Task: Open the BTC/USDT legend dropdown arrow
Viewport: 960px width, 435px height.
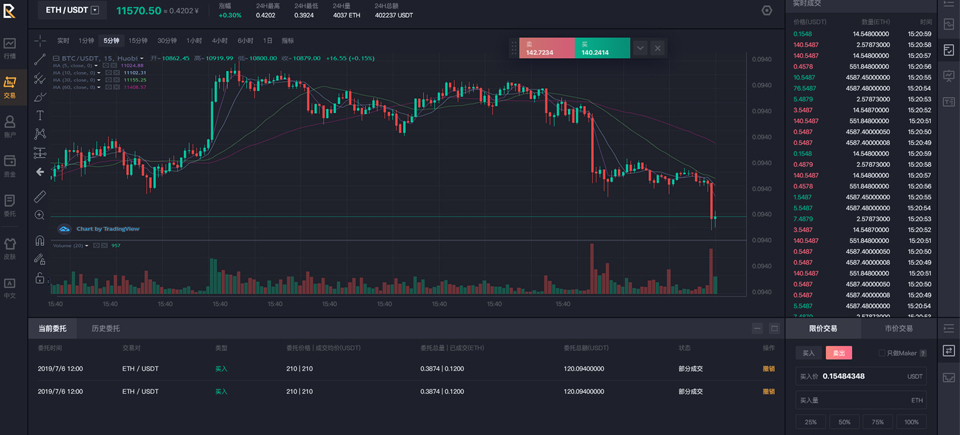Action: tap(141, 58)
